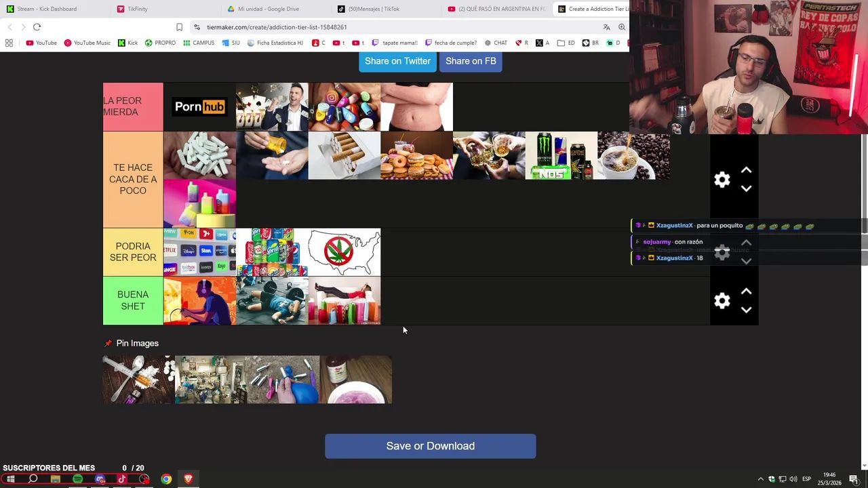868x488 pixels.
Task: Pick the hoarder cluttered room image
Action: click(x=211, y=380)
